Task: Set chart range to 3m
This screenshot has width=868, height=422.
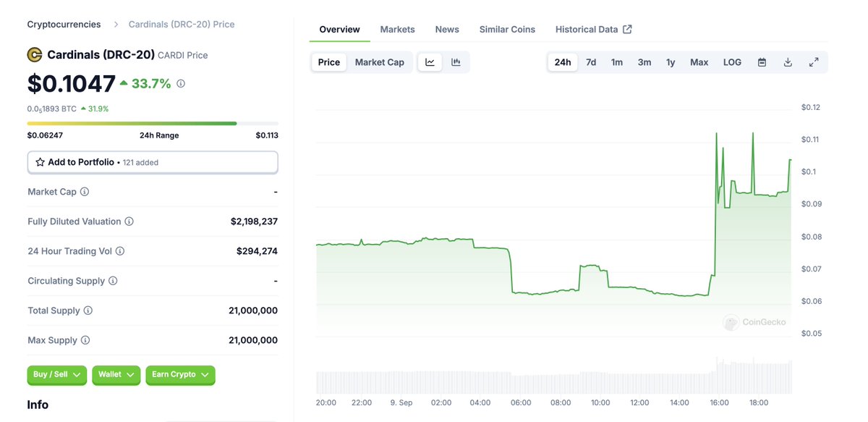Action: 644,62
